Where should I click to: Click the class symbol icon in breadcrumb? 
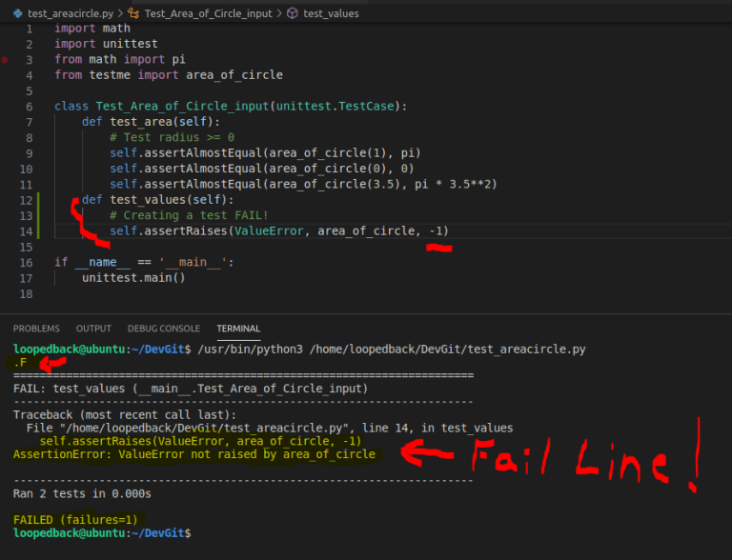click(x=133, y=13)
